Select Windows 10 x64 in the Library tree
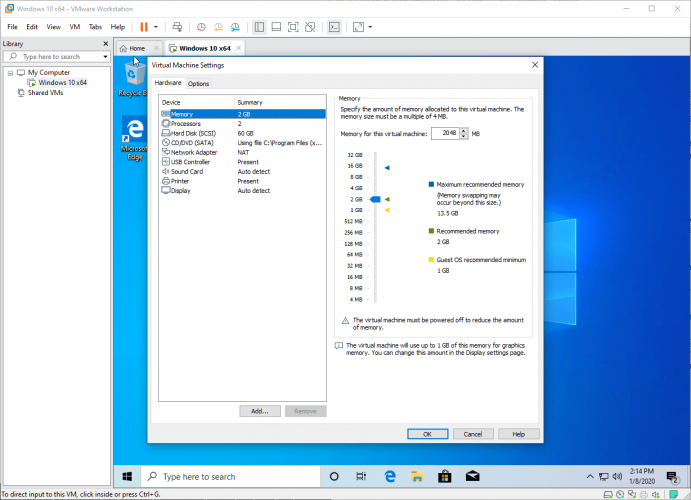Image resolution: width=691 pixels, height=500 pixels. 62,82
